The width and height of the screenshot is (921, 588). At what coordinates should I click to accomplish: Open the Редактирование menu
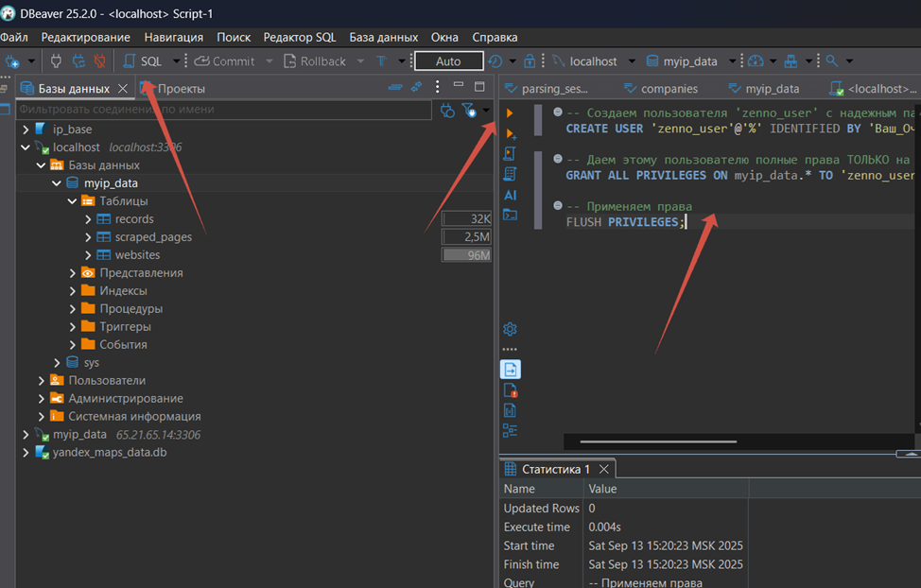click(86, 37)
